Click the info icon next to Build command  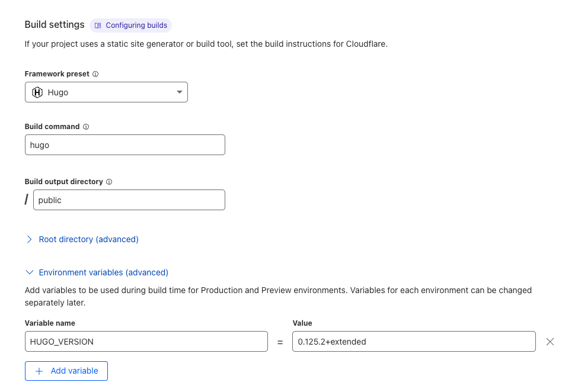click(86, 127)
